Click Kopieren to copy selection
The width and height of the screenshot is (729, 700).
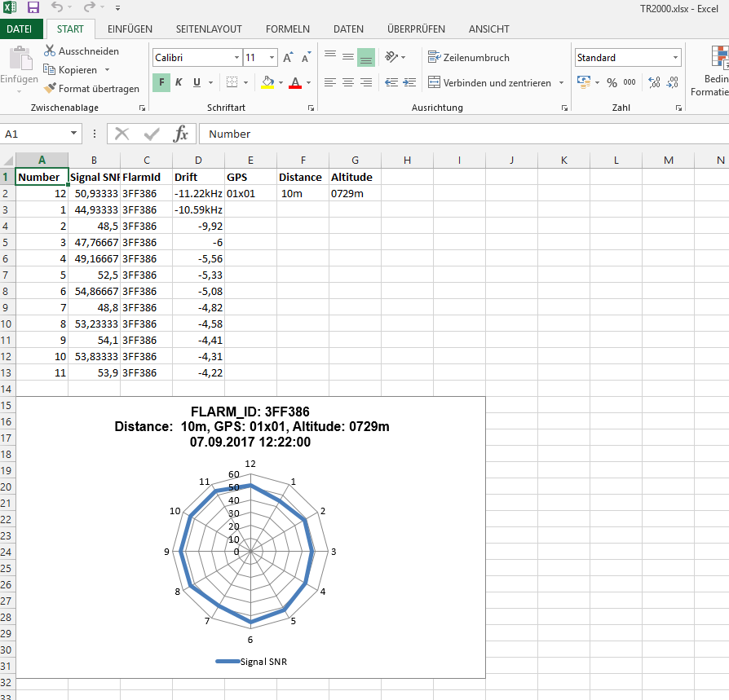tap(70, 70)
